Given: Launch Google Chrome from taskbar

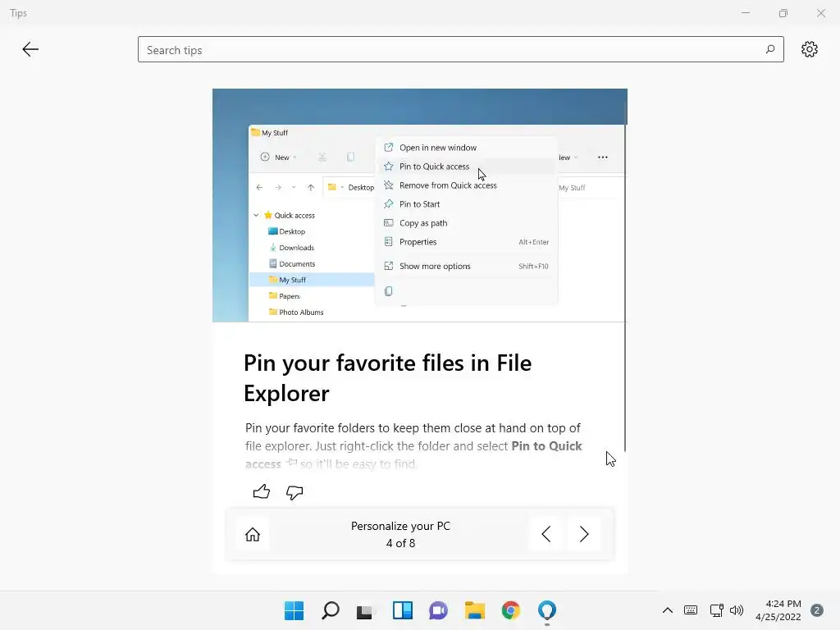Looking at the screenshot, I should point(510,610).
